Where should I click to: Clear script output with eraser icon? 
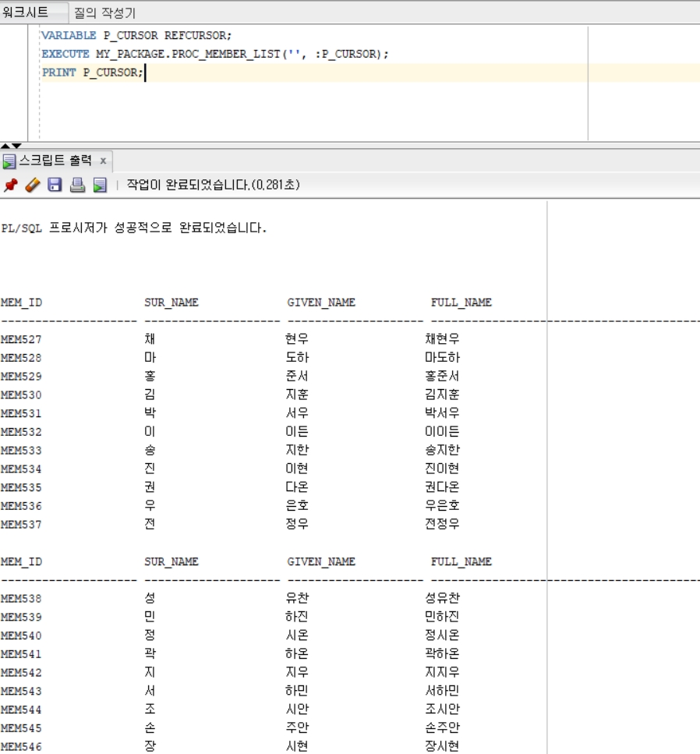click(x=33, y=185)
